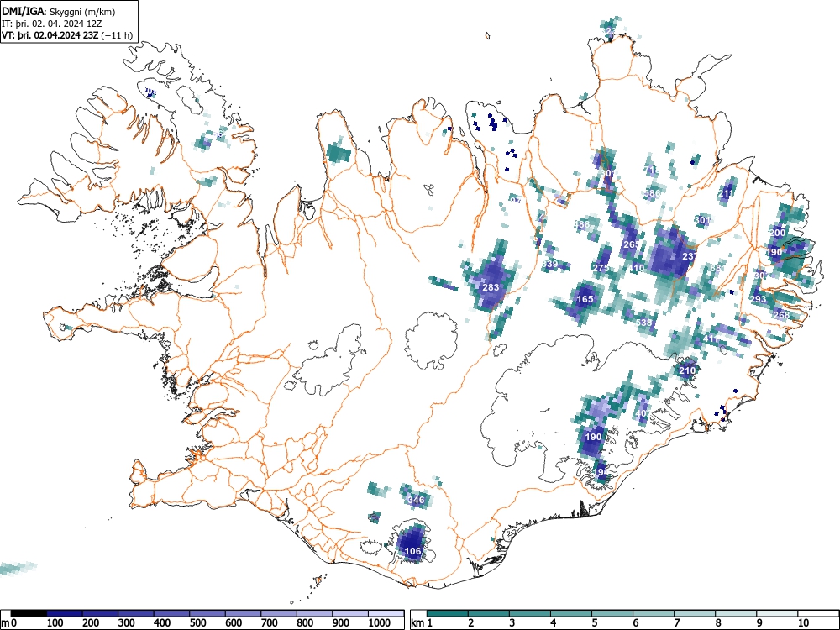Click the 210 visibility label on the map
The image size is (840, 630).
coord(687,370)
